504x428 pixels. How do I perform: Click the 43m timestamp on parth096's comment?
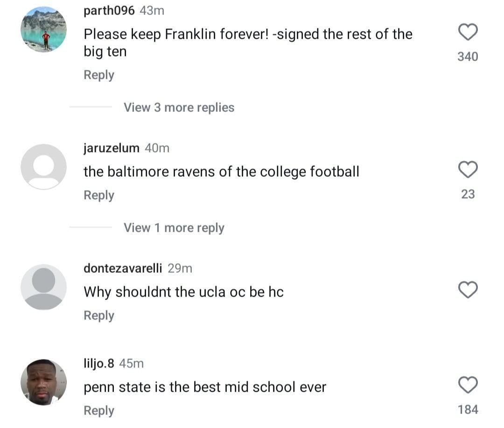pyautogui.click(x=153, y=10)
